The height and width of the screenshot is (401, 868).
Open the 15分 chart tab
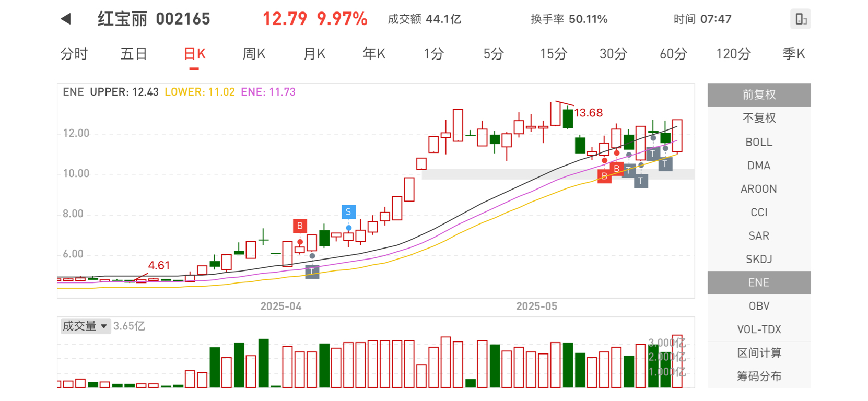click(553, 54)
